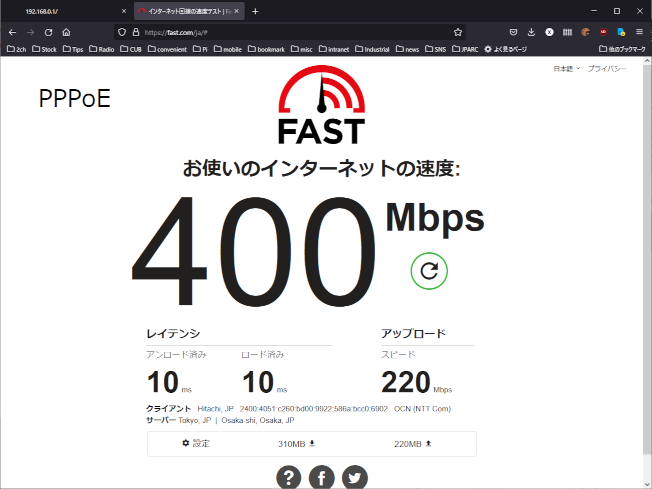Viewport: 652px width, 489px height.
Task: Open the intranet bookmark folder
Action: click(x=334, y=49)
